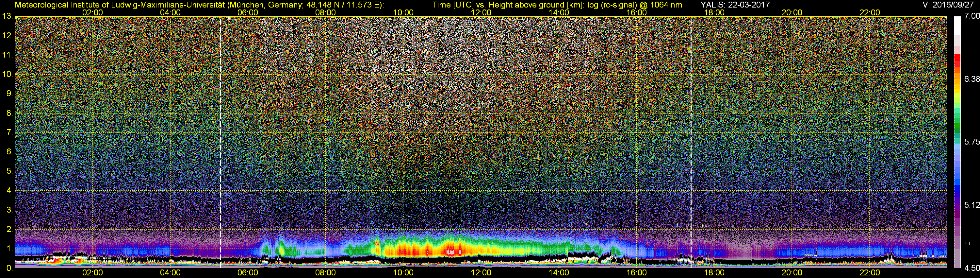Click the 9 km height axis label
The height and width of the screenshot is (278, 980).
point(9,93)
